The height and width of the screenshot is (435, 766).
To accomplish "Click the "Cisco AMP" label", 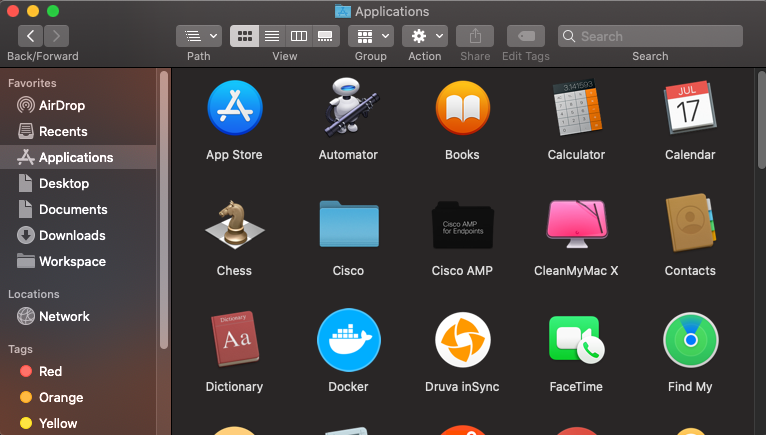I will point(462,270).
